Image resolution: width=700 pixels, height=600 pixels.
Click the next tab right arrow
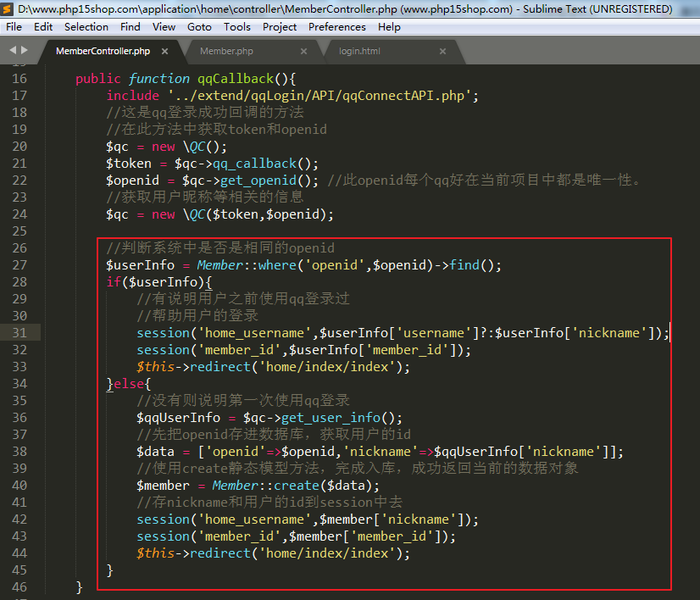point(25,50)
